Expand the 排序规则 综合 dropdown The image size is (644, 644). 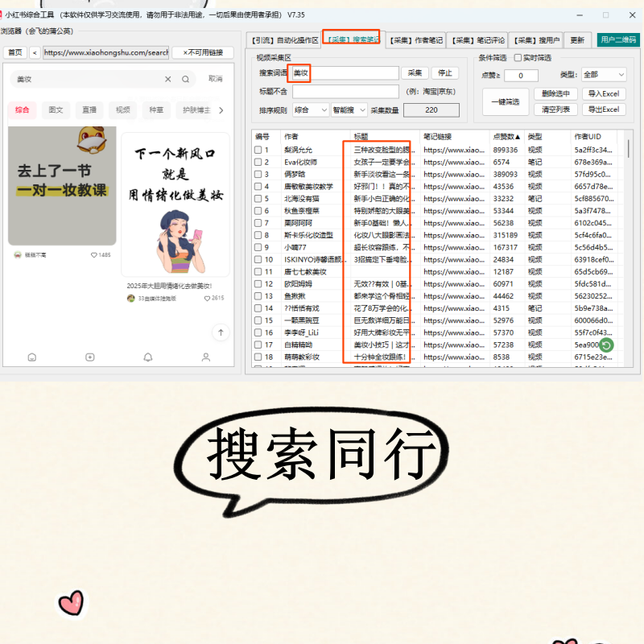[x=311, y=109]
